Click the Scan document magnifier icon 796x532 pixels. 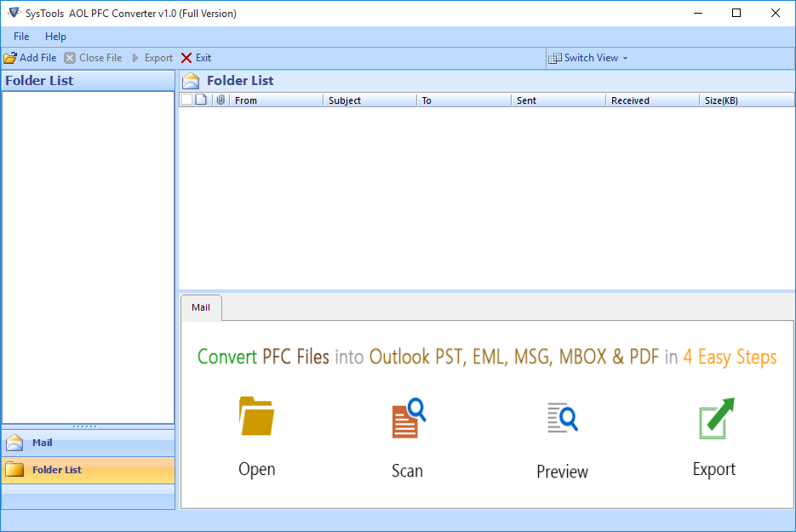tap(409, 418)
